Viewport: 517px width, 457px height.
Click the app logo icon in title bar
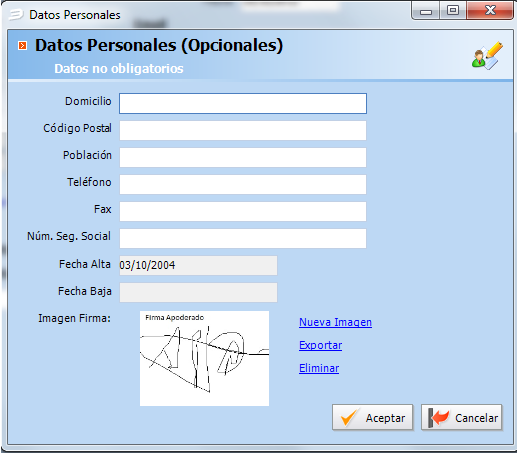[x=16, y=15]
